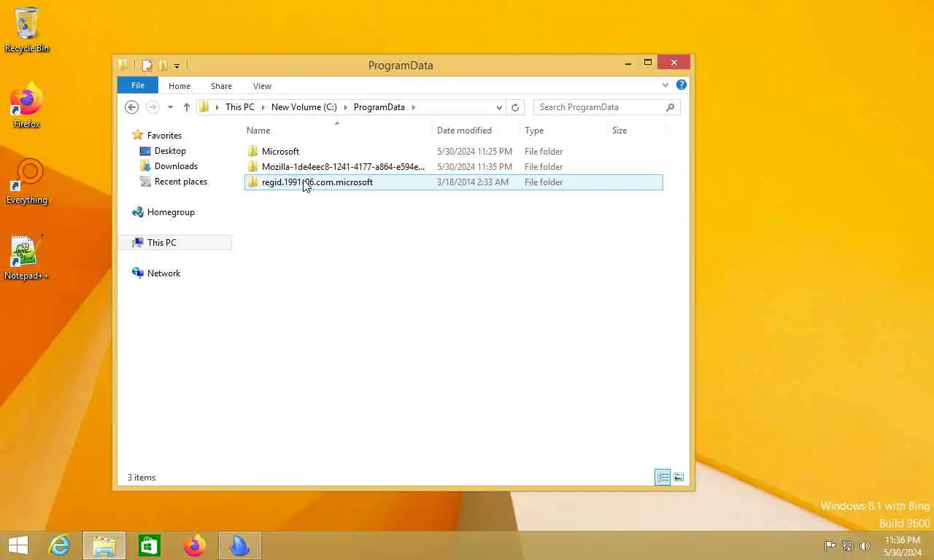
Task: Select the regid.1991-06.com.microsoft folder
Action: [x=453, y=182]
